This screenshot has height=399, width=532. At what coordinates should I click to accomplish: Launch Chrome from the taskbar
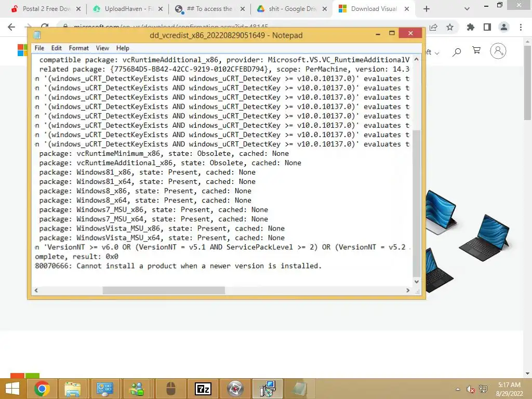[x=42, y=389]
